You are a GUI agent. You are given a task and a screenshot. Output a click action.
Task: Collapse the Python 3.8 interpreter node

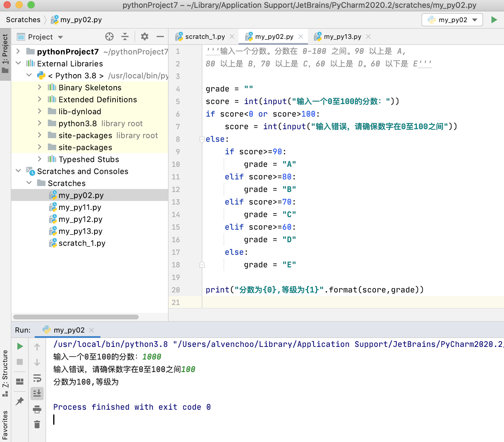29,75
